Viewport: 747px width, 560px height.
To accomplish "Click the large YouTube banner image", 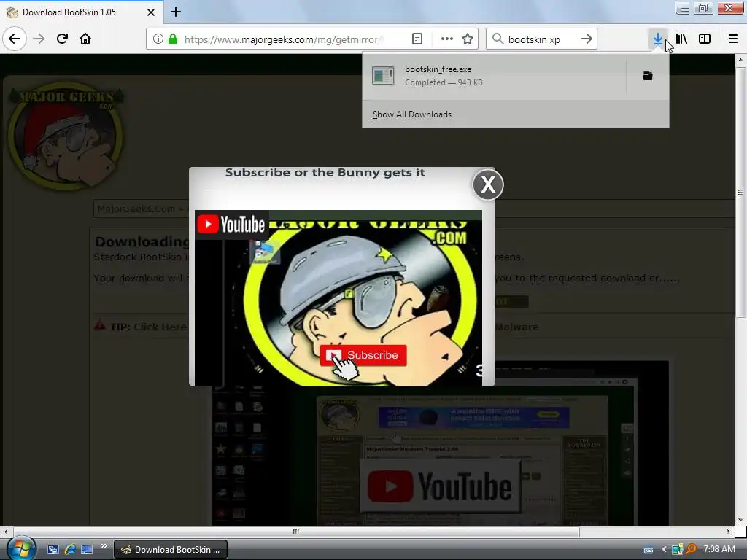I will pos(440,486).
